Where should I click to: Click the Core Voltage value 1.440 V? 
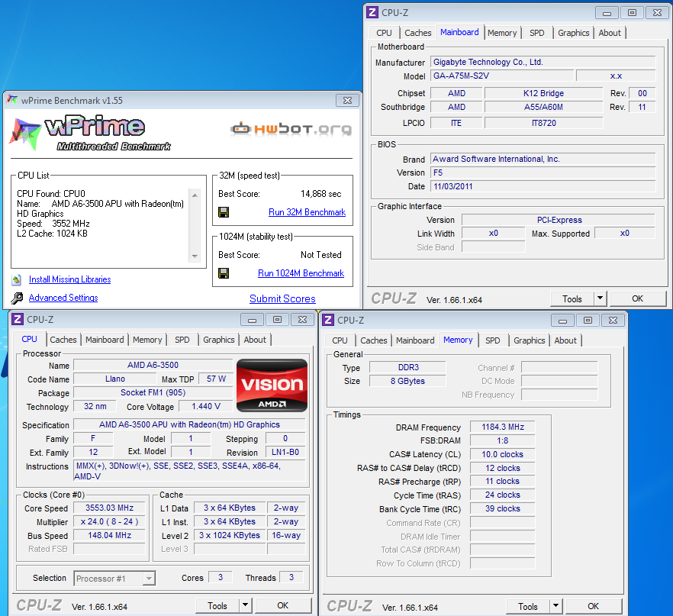point(206,406)
